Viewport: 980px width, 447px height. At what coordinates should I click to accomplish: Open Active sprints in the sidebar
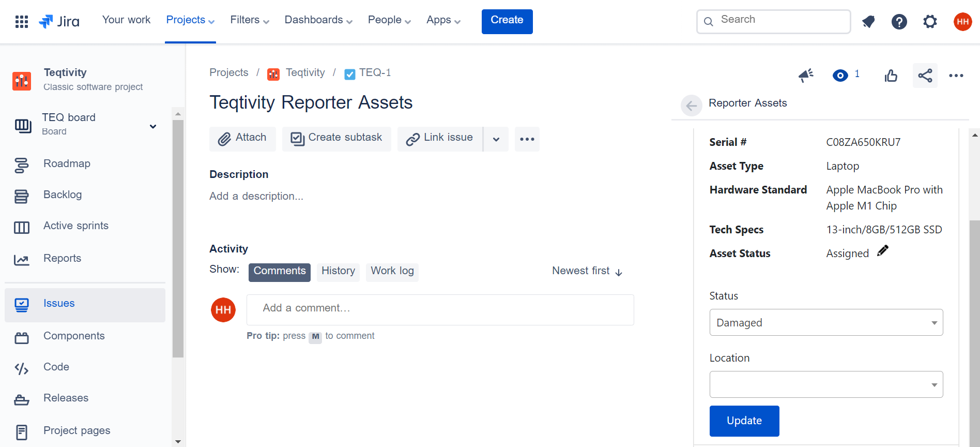tap(85, 227)
